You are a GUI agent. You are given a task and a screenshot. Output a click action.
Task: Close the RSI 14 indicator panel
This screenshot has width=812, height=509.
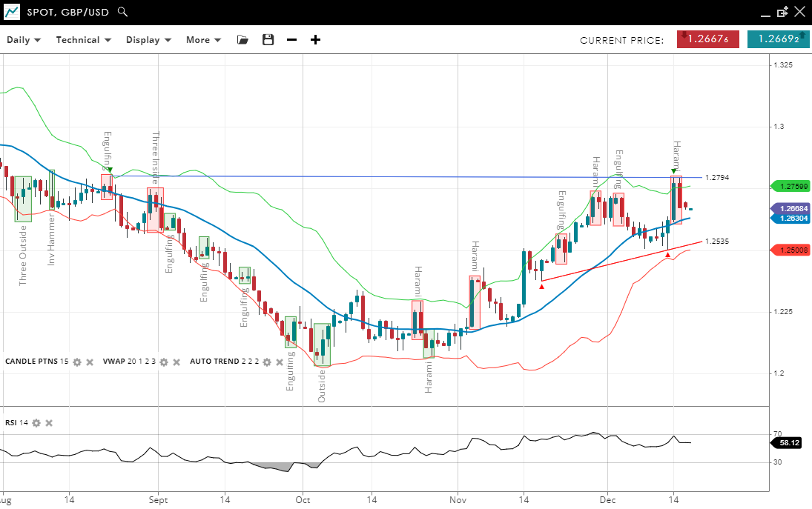(x=49, y=423)
